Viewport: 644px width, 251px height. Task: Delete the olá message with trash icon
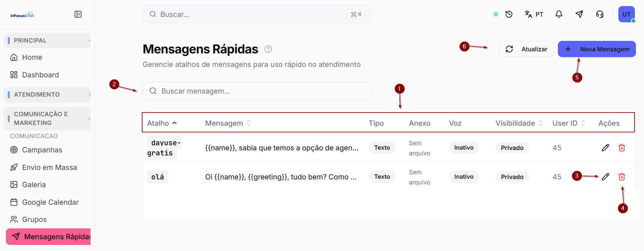click(x=622, y=177)
